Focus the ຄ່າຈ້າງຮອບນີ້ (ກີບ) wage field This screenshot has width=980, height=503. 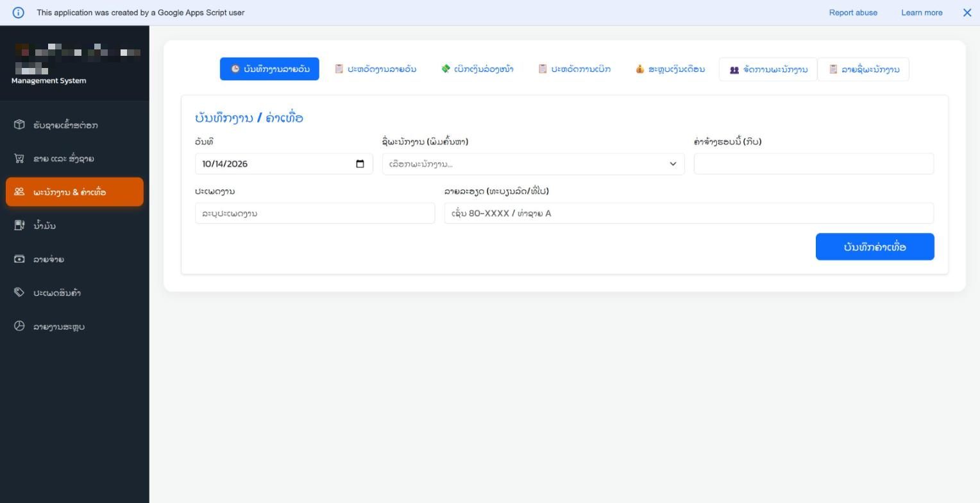pyautogui.click(x=814, y=164)
